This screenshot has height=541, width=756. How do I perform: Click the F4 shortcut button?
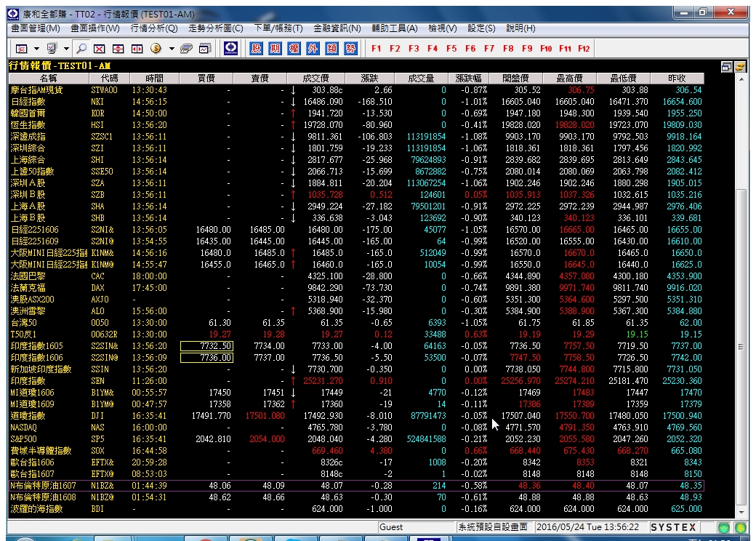(x=433, y=49)
